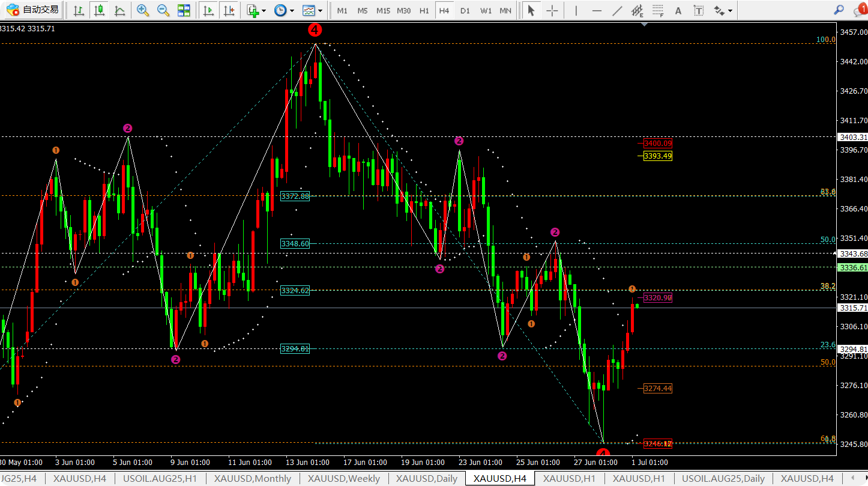Zoom in on the chart
868x486 pixels.
click(143, 10)
